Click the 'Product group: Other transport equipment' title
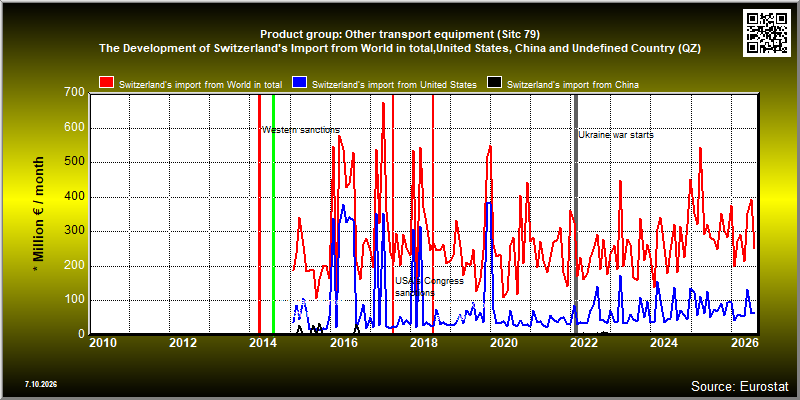Image resolution: width=800 pixels, height=400 pixels. point(400,35)
